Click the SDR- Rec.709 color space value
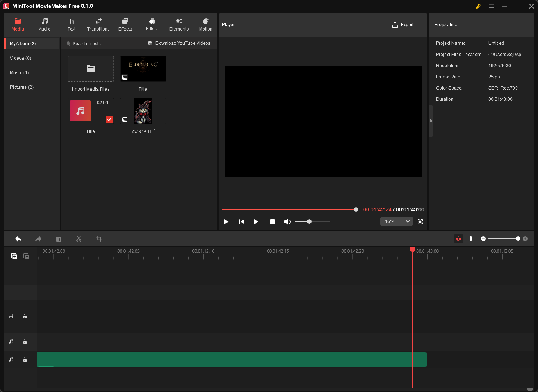 click(503, 88)
